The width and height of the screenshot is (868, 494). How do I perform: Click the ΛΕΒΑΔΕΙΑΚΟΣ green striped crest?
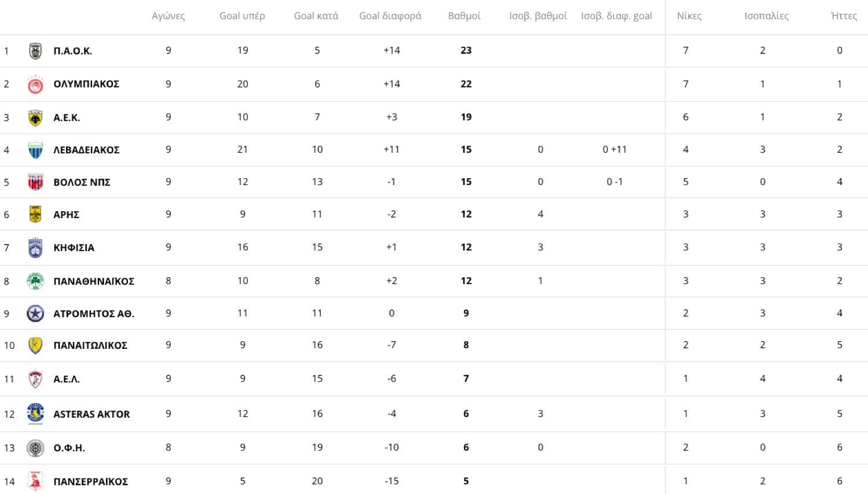point(35,150)
